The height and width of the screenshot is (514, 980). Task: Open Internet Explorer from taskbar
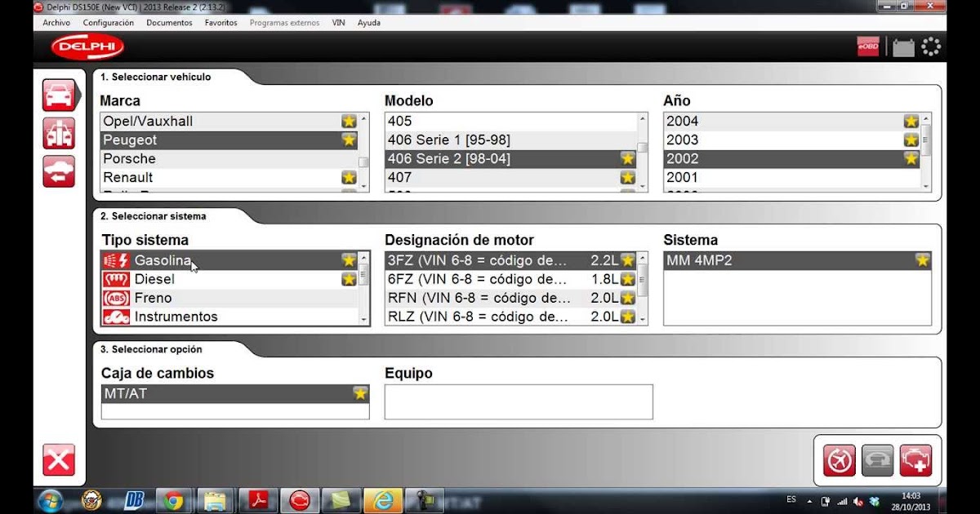(383, 500)
